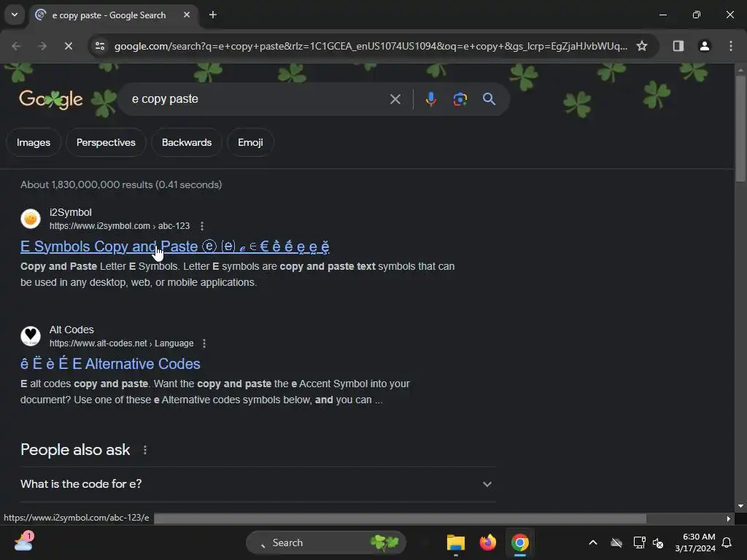Open the 'E Alternative Codes' result

[x=110, y=364]
